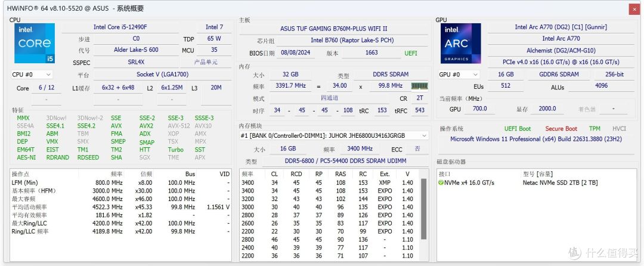Click the 1663 BIOS version value

click(371, 52)
